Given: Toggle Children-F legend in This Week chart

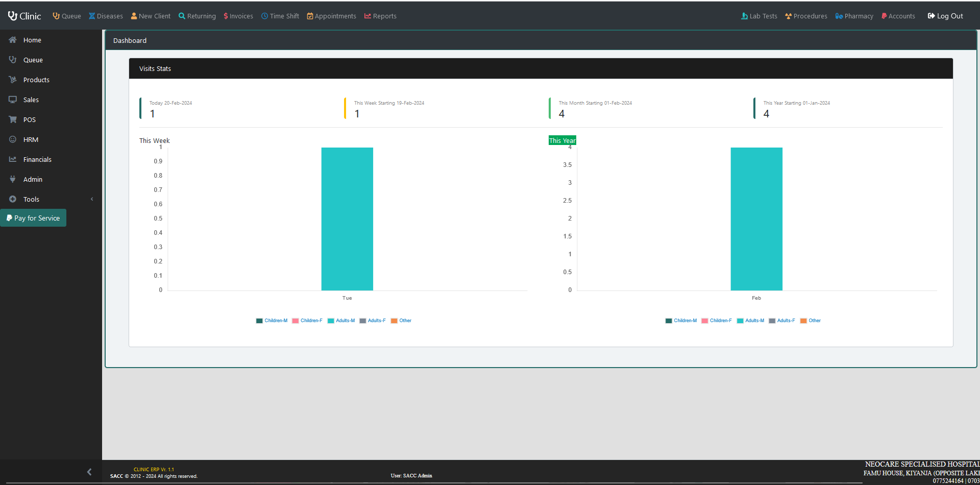Looking at the screenshot, I should 307,321.
